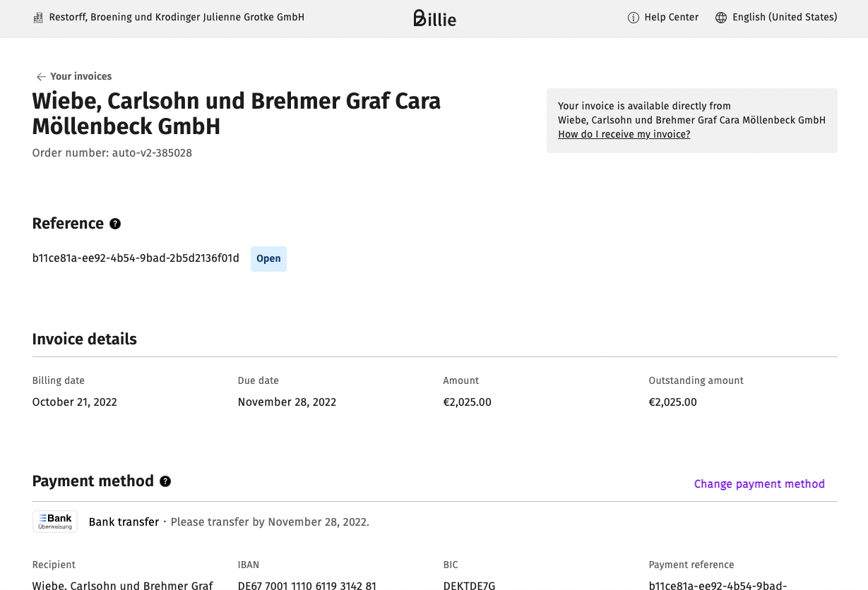The image size is (868, 590).
Task: Click the IBAN number value
Action: 307,585
